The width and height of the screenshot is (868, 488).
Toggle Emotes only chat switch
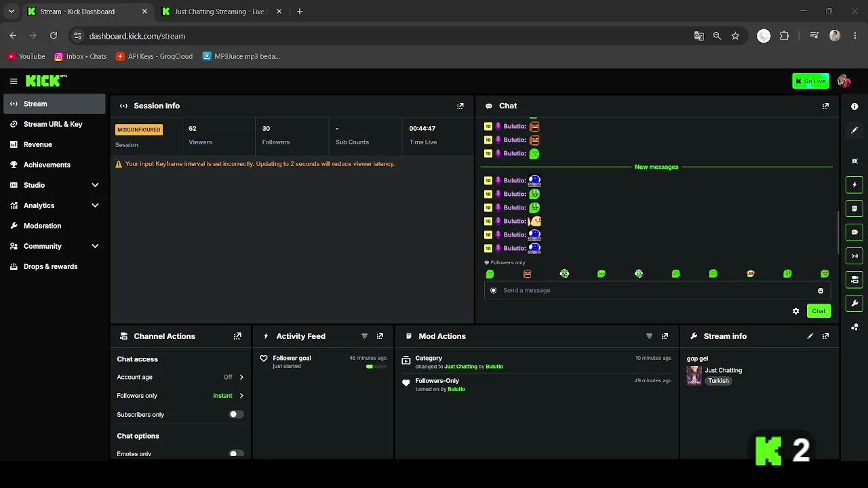click(236, 453)
